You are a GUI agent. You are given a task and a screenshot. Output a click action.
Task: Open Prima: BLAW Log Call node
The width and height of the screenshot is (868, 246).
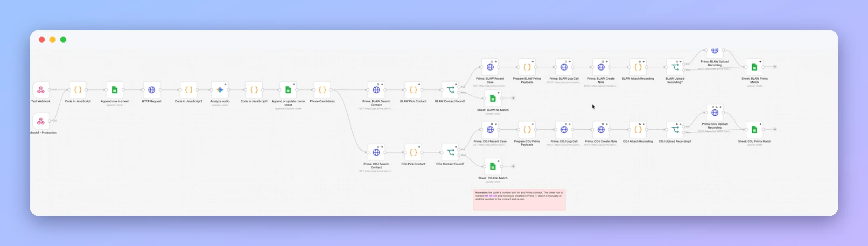tap(564, 67)
